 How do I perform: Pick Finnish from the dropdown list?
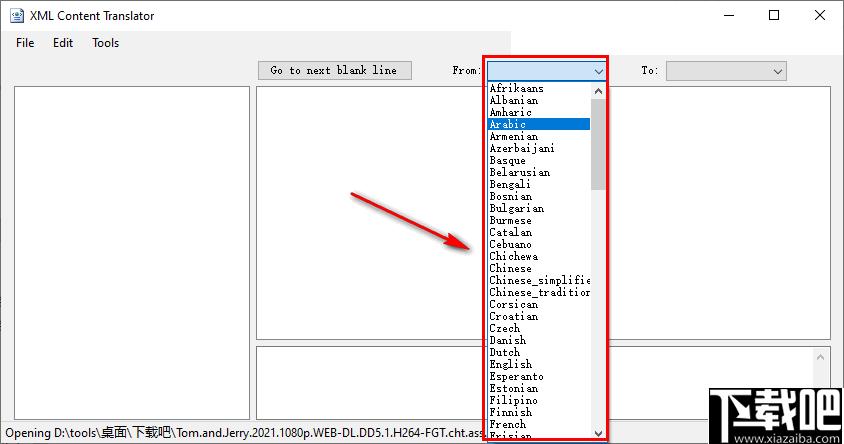pos(539,412)
